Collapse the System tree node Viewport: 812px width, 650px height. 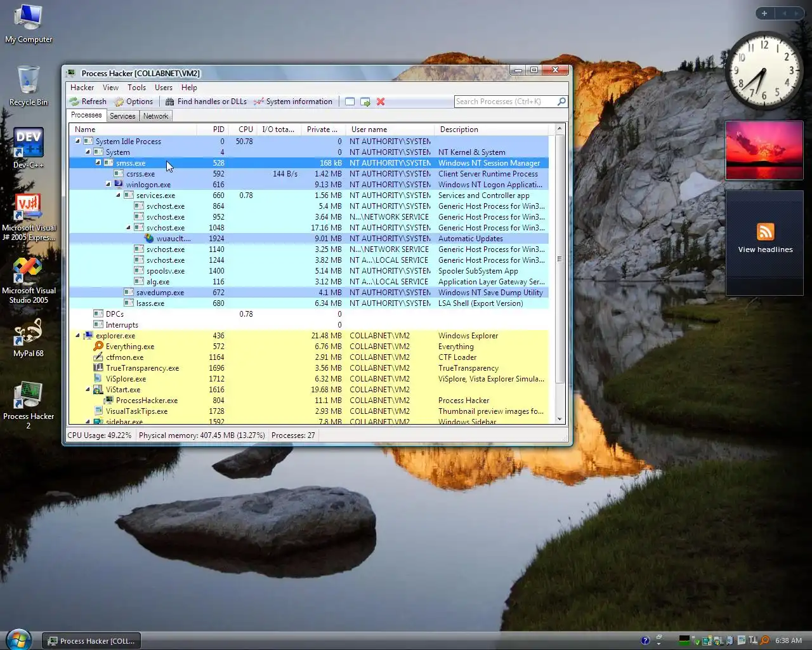(88, 152)
